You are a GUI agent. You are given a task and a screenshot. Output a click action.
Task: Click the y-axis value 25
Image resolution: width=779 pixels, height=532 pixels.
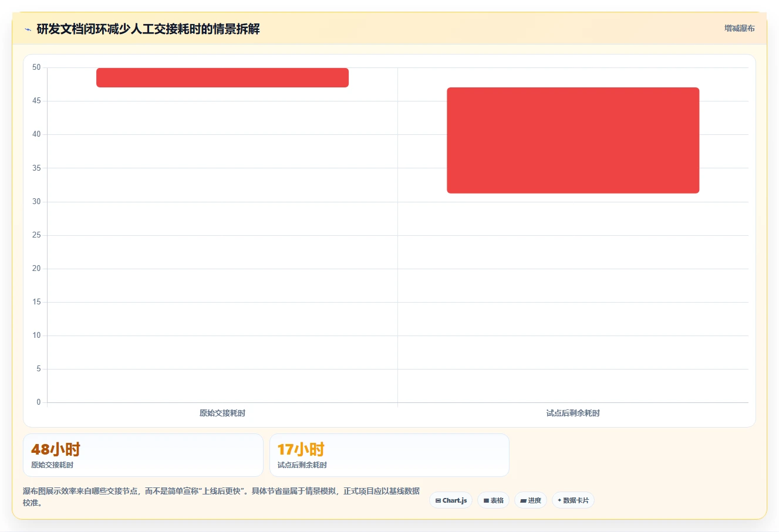pyautogui.click(x=36, y=235)
